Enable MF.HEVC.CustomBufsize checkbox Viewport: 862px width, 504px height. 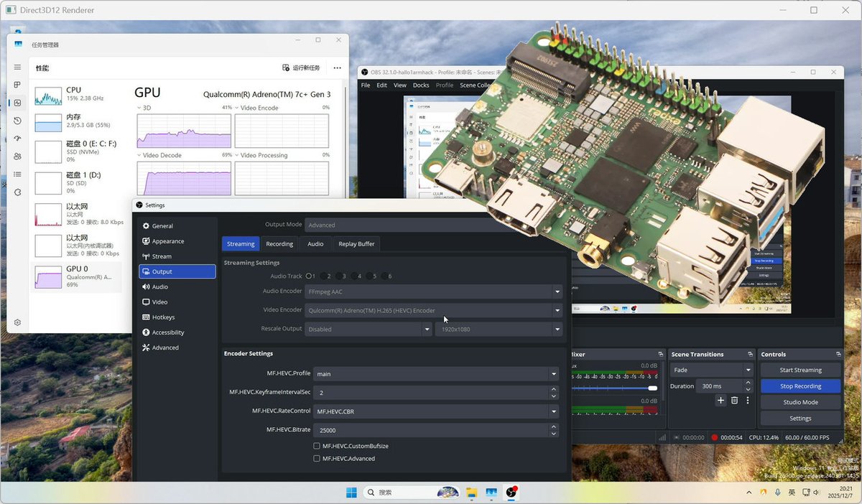click(317, 445)
